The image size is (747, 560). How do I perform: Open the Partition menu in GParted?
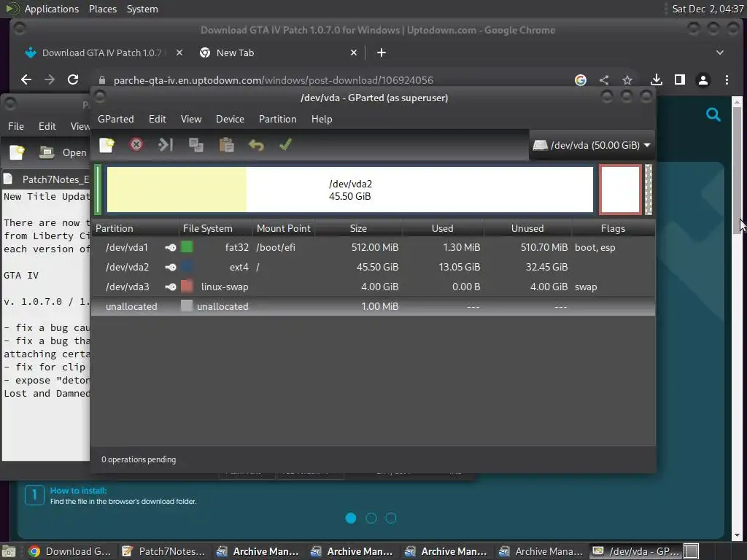(278, 119)
